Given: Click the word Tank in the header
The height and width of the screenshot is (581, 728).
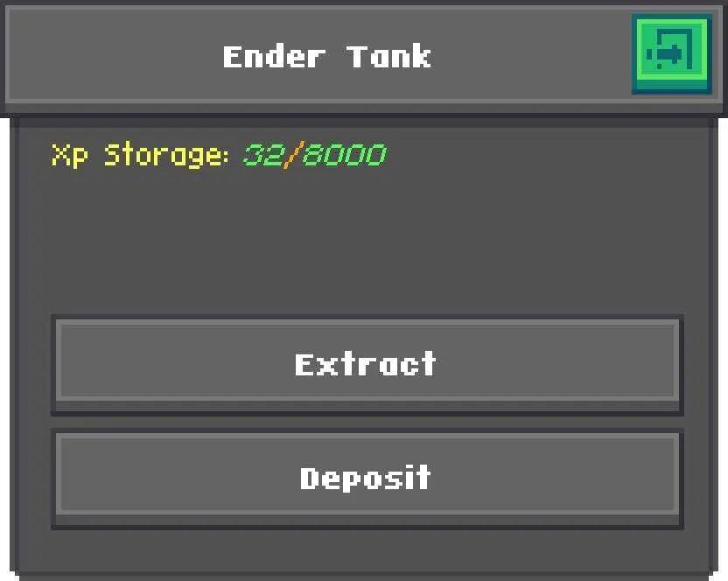Looking at the screenshot, I should point(389,57).
